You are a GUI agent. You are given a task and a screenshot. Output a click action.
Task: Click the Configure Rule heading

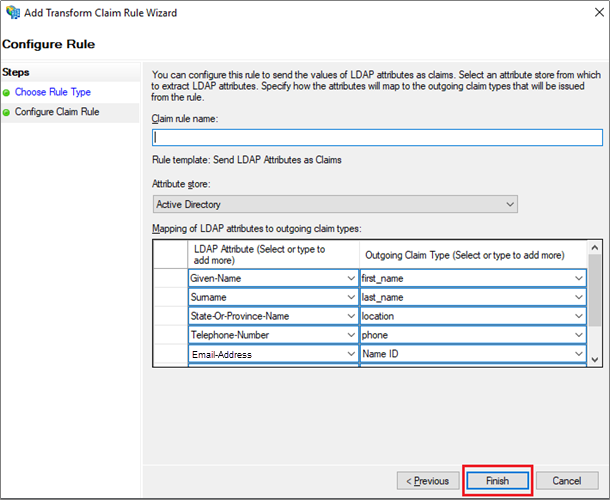coord(48,44)
